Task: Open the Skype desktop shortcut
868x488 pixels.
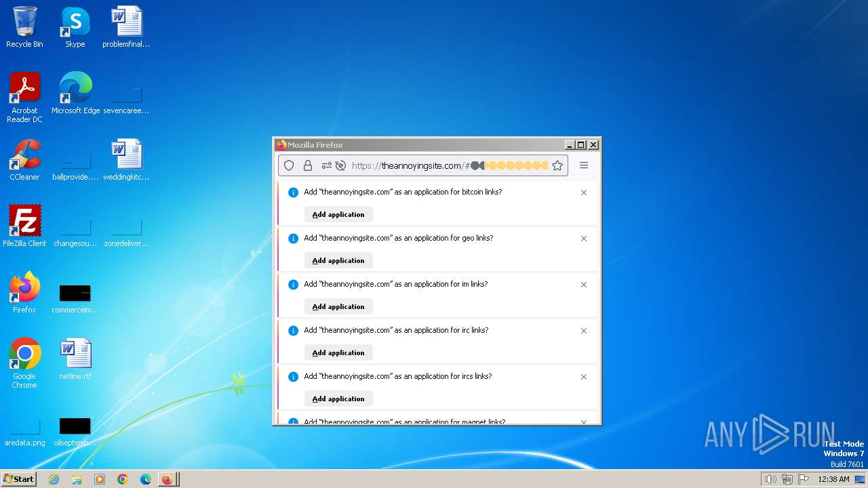Action: coord(75,27)
